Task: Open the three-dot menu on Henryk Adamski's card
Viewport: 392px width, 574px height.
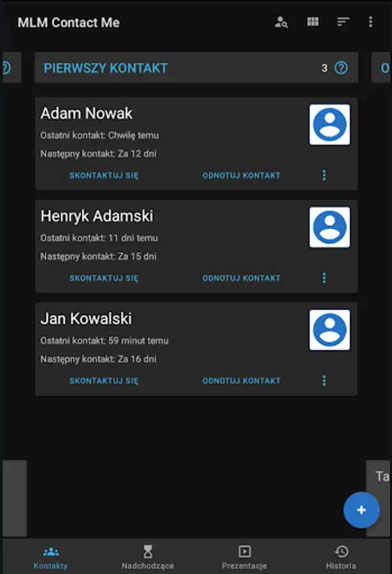Action: point(324,277)
